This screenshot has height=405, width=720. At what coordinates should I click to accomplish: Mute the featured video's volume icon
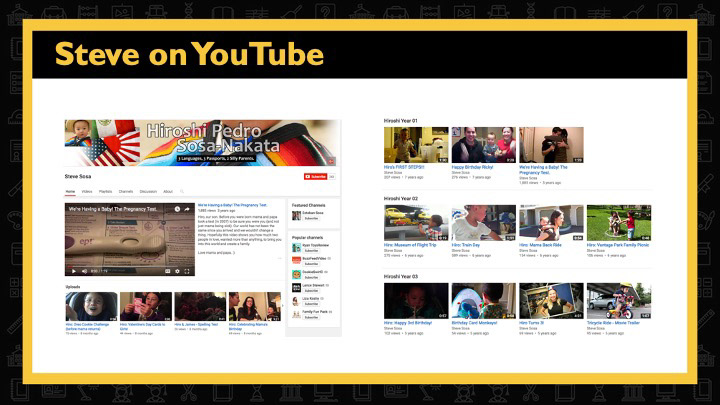pos(84,271)
